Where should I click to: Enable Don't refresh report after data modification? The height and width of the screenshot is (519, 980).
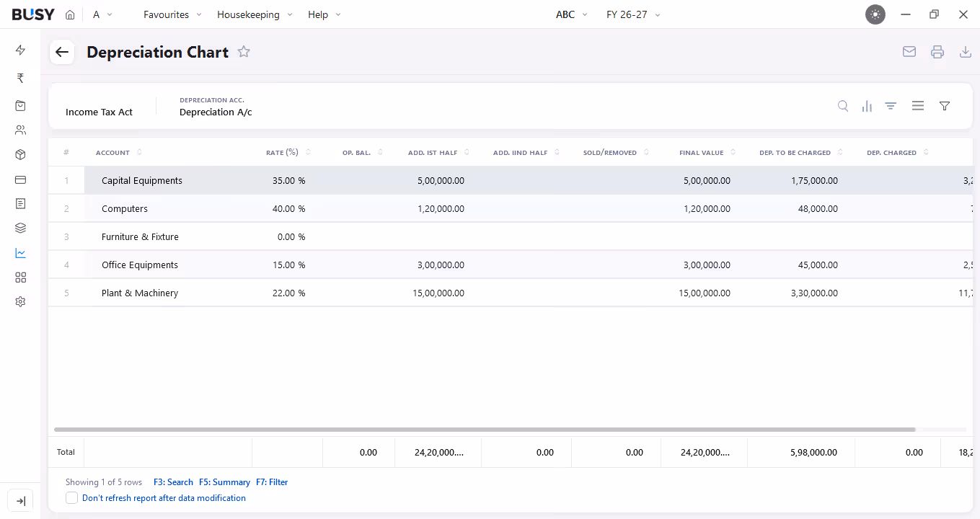tap(72, 498)
